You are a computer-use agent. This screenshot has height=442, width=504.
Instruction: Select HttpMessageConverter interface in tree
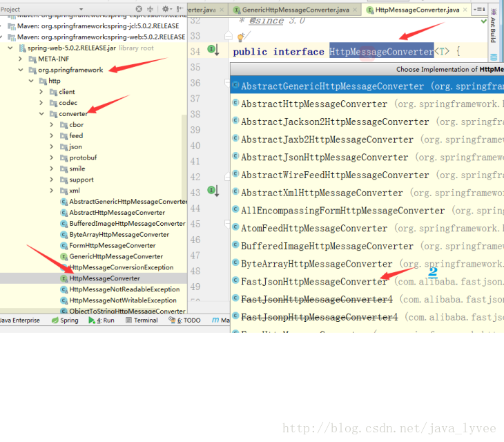[104, 278]
